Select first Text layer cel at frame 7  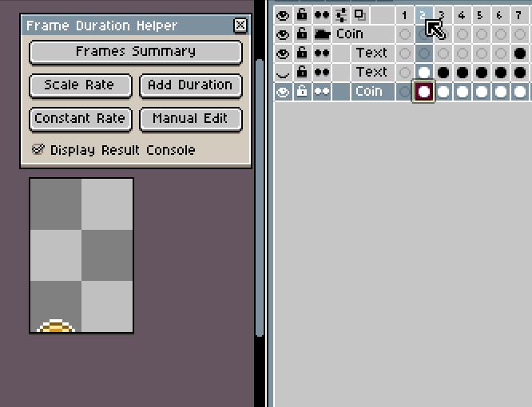point(518,53)
